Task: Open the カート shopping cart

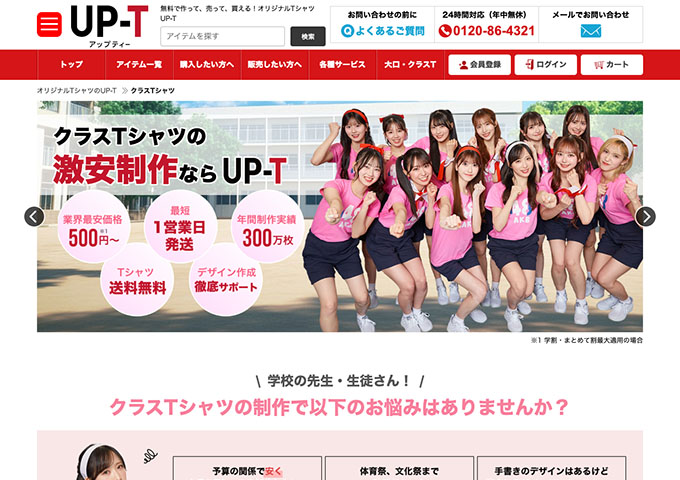Action: pos(612,65)
